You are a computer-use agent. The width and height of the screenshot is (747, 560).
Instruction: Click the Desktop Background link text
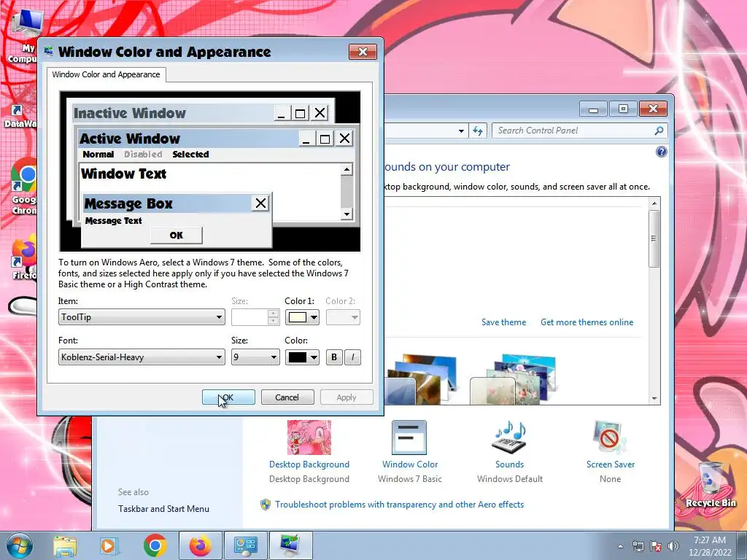pyautogui.click(x=309, y=464)
